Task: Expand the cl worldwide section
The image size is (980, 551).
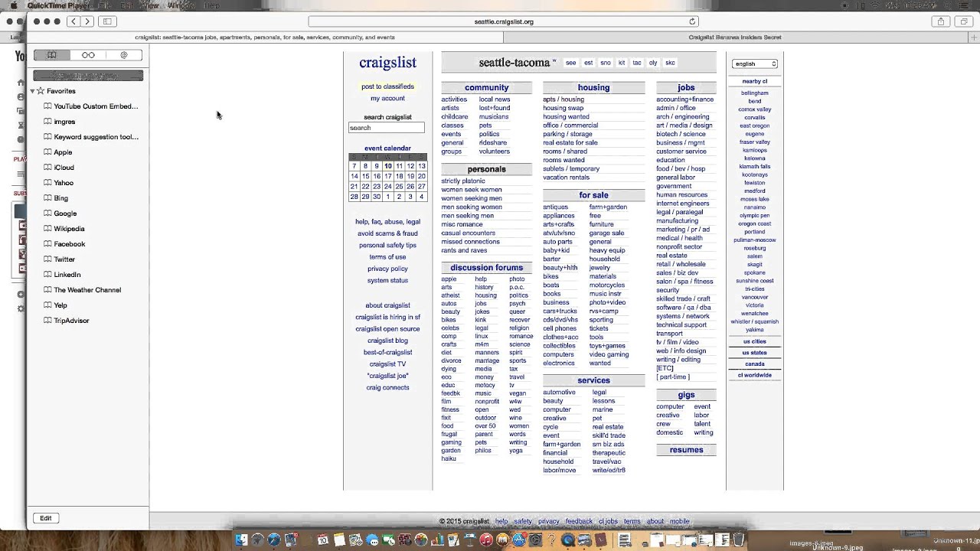Action: click(754, 376)
